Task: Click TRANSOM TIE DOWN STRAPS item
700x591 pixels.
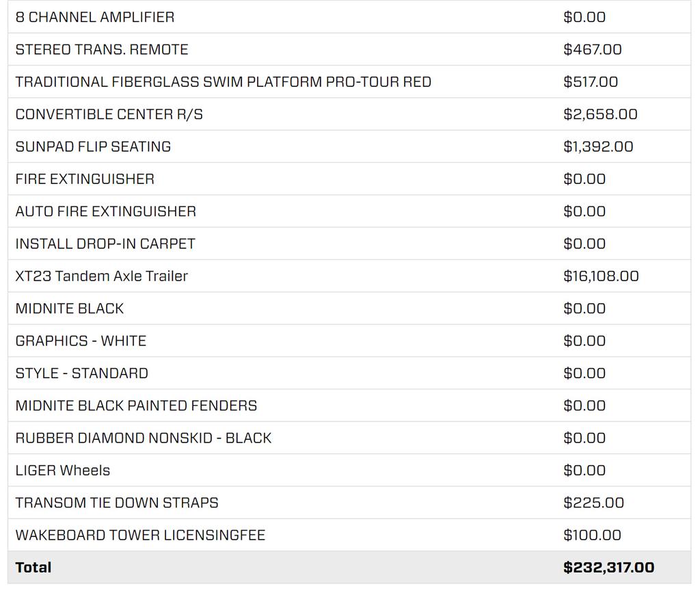Action: click(349, 503)
